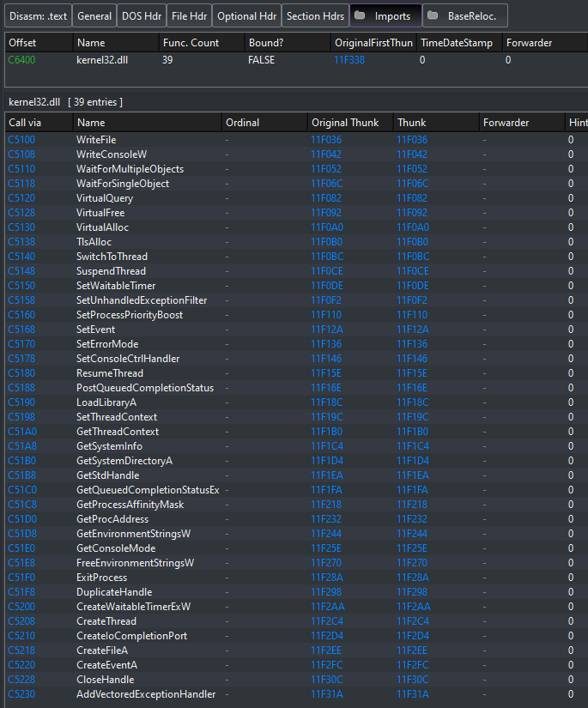The image size is (588, 708).
Task: Follow Original Thunk 11F092 of VirtualFree
Action: coord(326,213)
